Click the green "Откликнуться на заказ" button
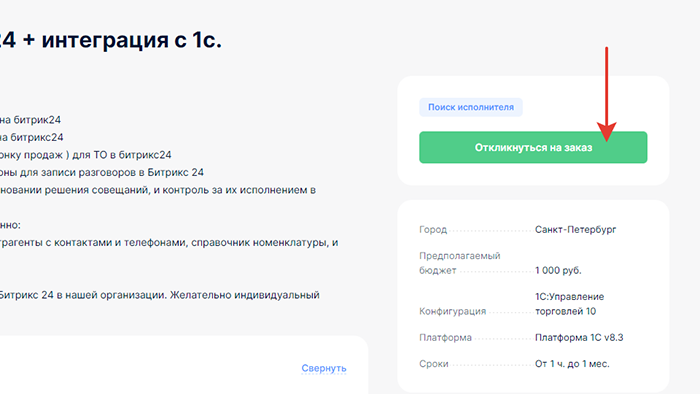Screen dimensions: 700x394 [x=533, y=147]
